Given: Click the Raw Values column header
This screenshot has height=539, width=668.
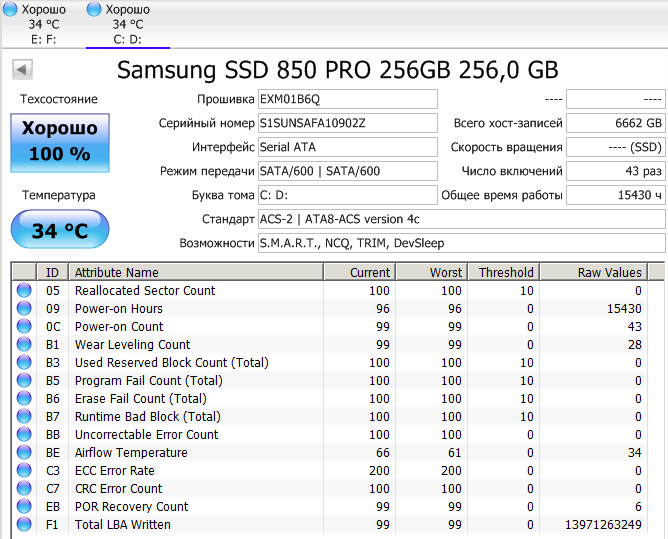Looking at the screenshot, I should 594,272.
